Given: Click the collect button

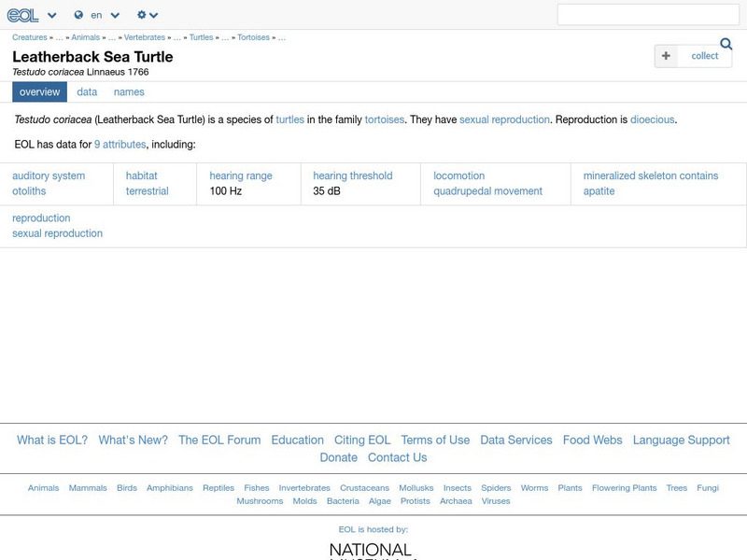Looking at the screenshot, I should tap(705, 56).
